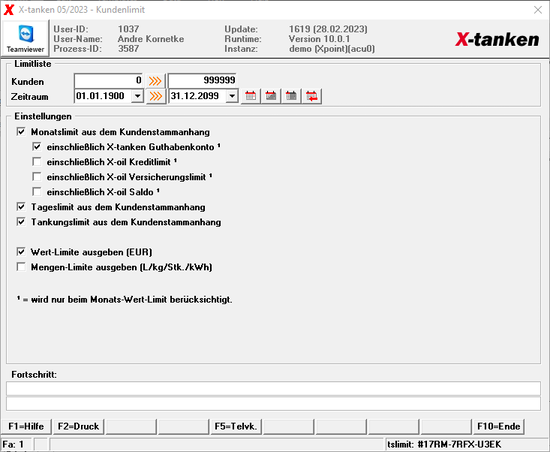Click the third calendar icon with dark grid
This screenshot has height=452, width=550.
pyautogui.click(x=291, y=96)
